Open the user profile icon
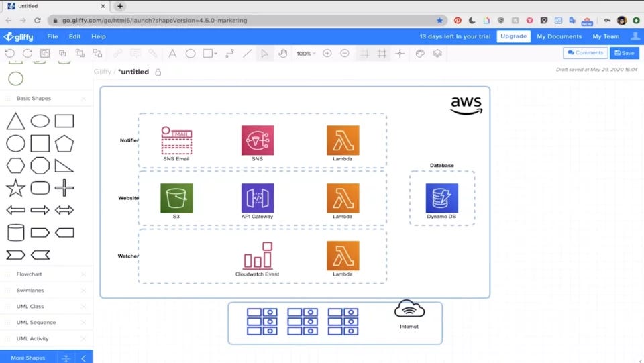This screenshot has width=644, height=363. click(x=635, y=36)
